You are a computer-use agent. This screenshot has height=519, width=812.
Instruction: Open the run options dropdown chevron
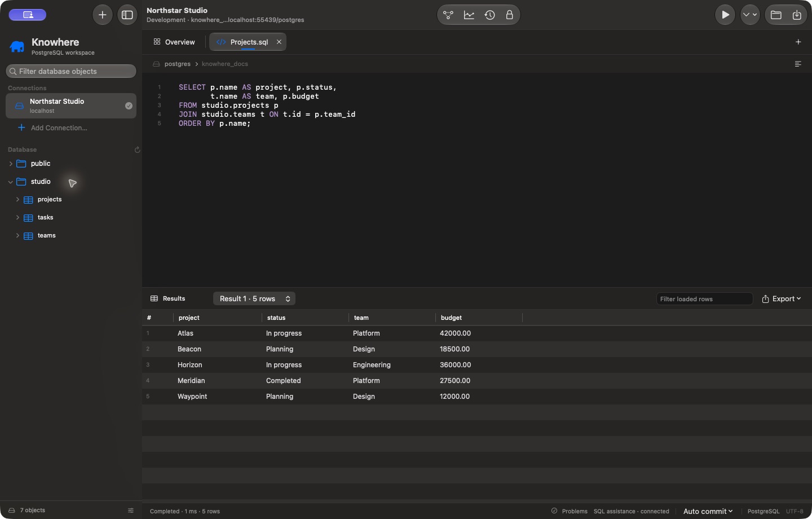[x=750, y=15]
